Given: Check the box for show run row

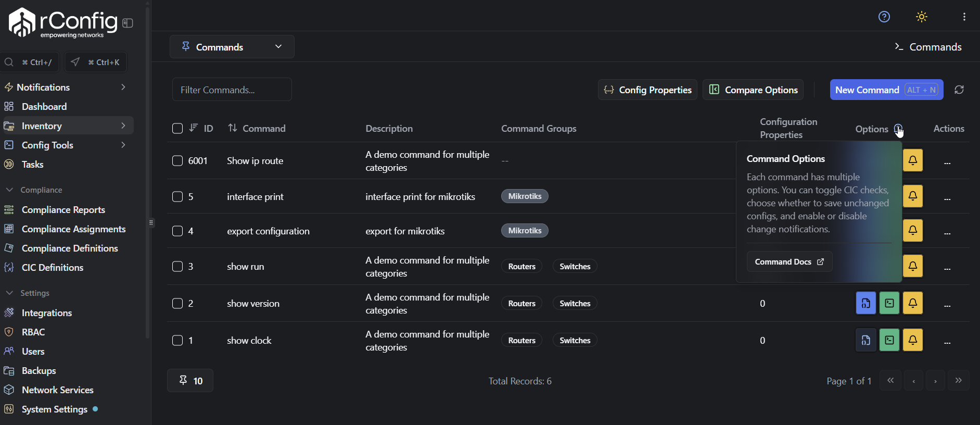Looking at the screenshot, I should [177, 266].
